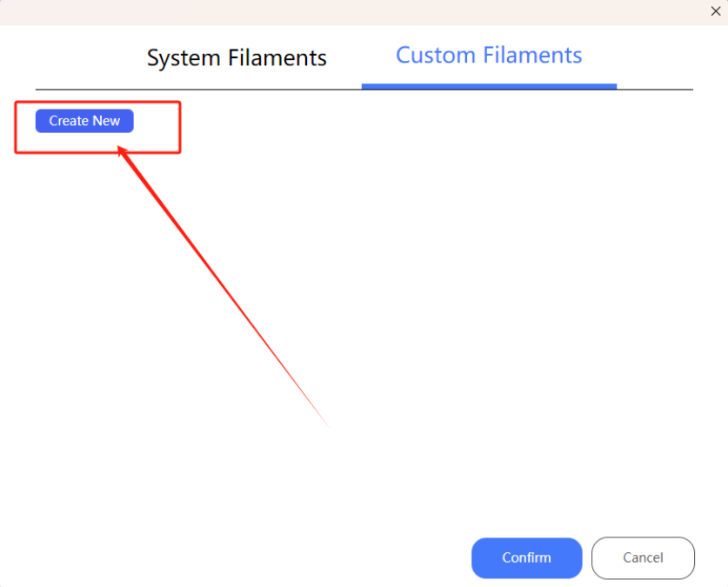Viewport: 728px width, 587px height.
Task: View system filament presets tab
Action: coord(237,58)
